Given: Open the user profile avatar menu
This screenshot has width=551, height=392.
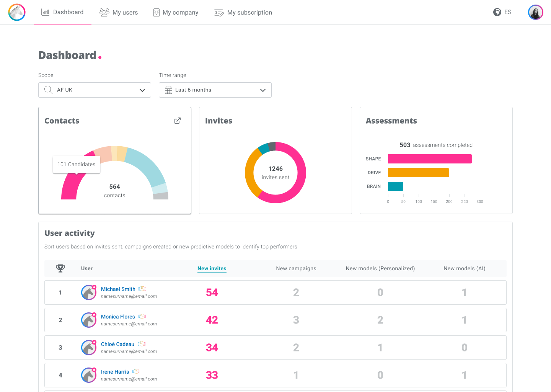Looking at the screenshot, I should point(536,12).
